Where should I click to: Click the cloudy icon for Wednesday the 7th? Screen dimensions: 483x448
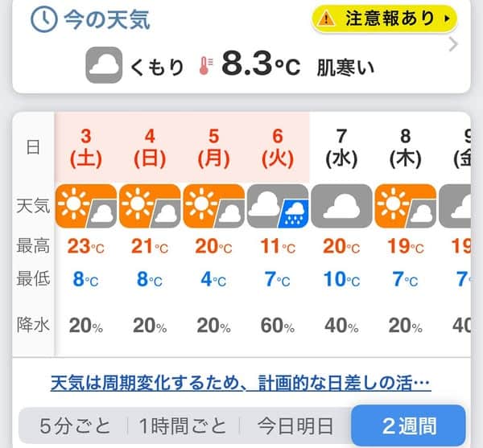[x=341, y=206]
